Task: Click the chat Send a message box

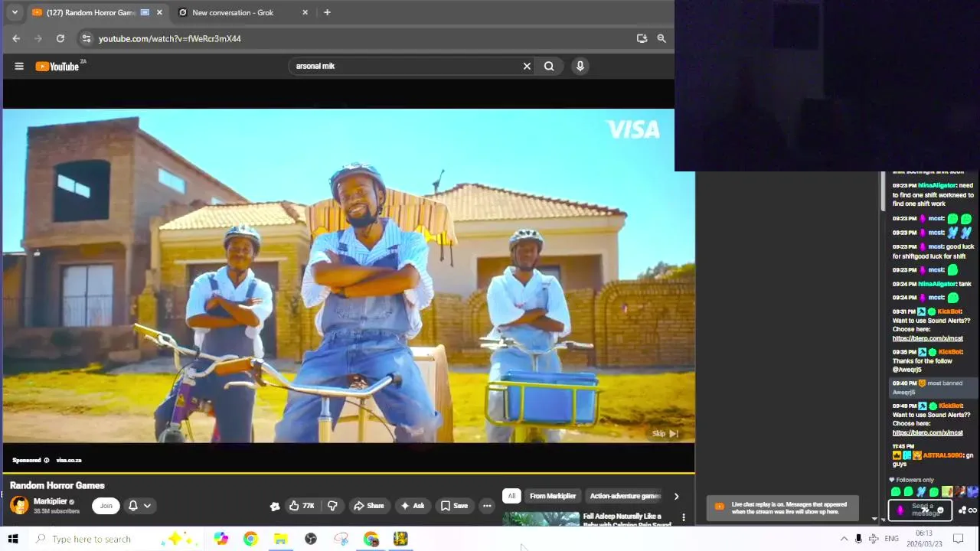Action: click(x=920, y=510)
